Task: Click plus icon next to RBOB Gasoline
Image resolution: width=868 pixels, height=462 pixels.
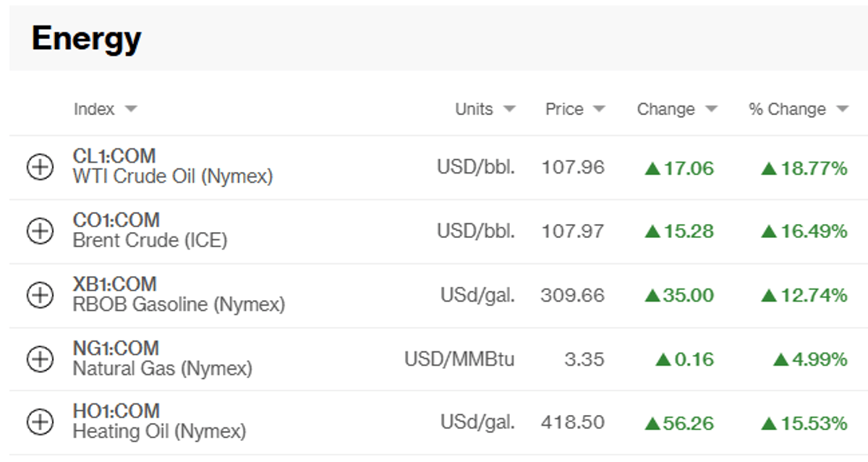Action: pos(40,295)
